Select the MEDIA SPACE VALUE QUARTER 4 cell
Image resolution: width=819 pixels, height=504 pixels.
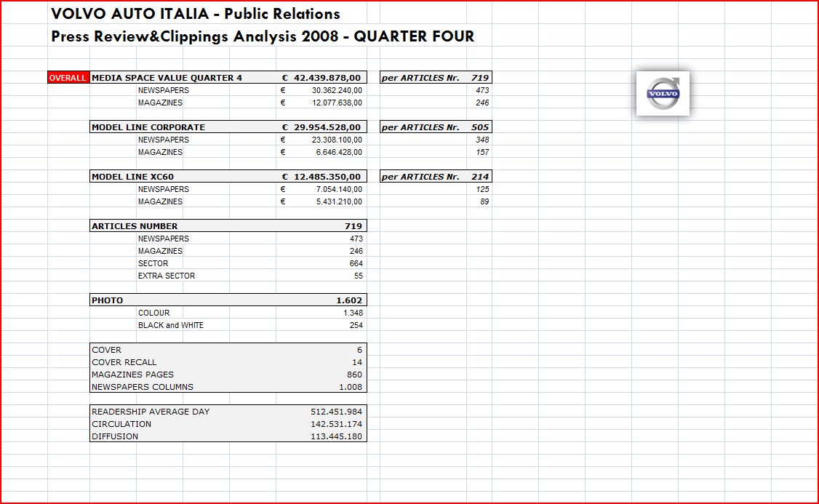(x=167, y=78)
